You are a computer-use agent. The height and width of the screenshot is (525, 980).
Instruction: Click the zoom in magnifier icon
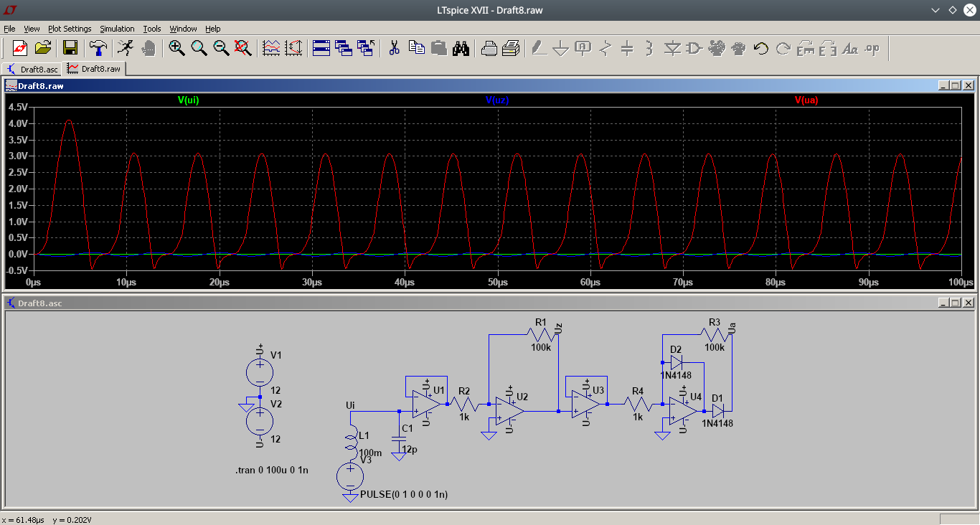(176, 48)
